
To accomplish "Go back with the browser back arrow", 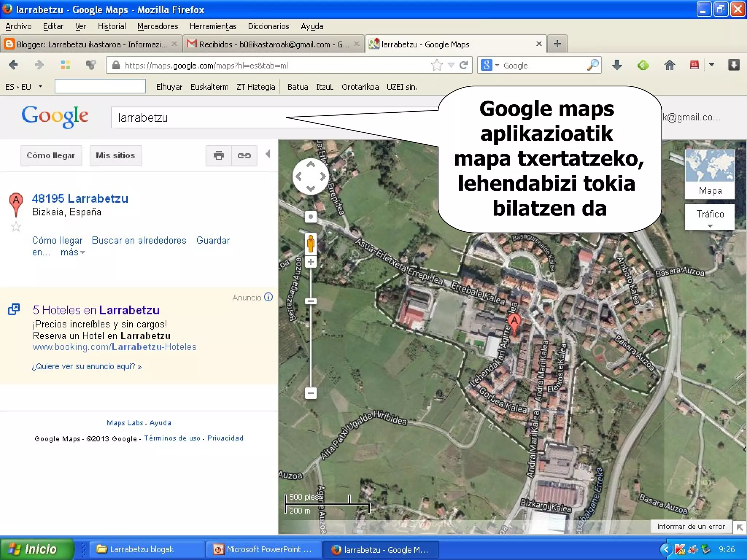I will [x=13, y=65].
